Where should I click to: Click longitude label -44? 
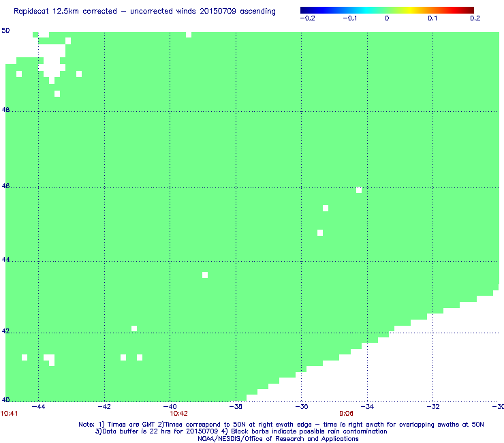tap(38, 407)
